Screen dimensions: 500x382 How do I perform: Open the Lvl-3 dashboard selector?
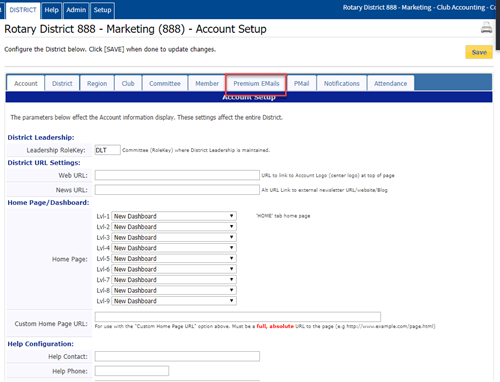click(x=174, y=237)
